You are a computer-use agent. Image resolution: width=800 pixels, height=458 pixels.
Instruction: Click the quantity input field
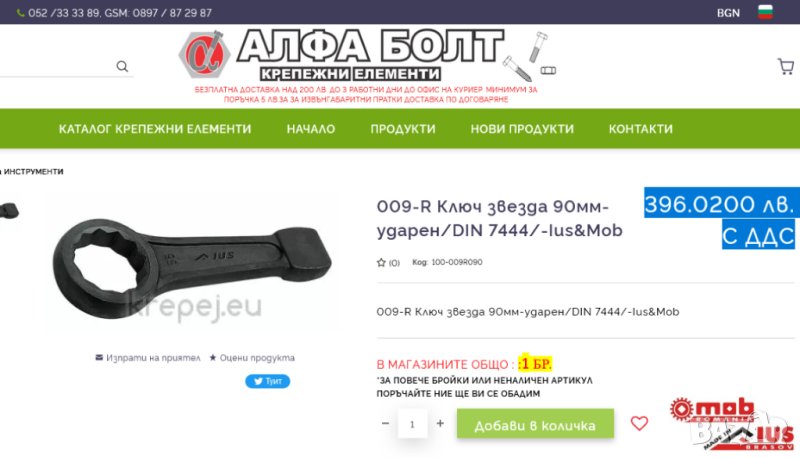412,423
